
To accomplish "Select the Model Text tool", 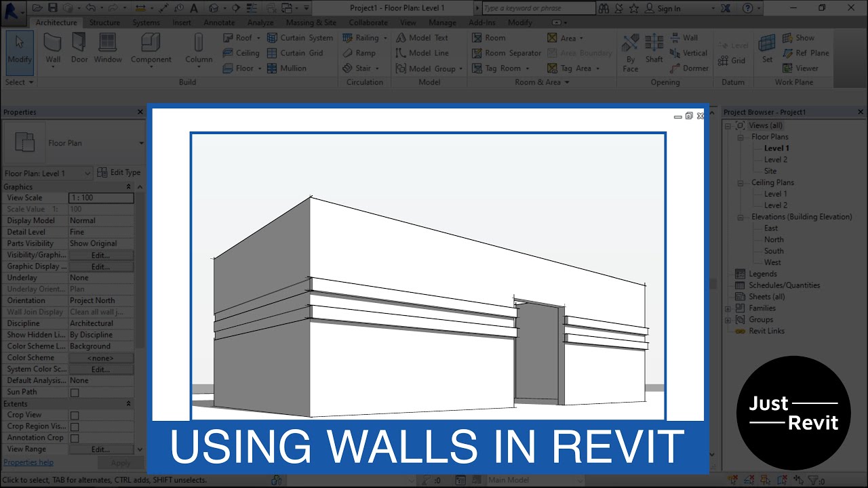I will (422, 38).
